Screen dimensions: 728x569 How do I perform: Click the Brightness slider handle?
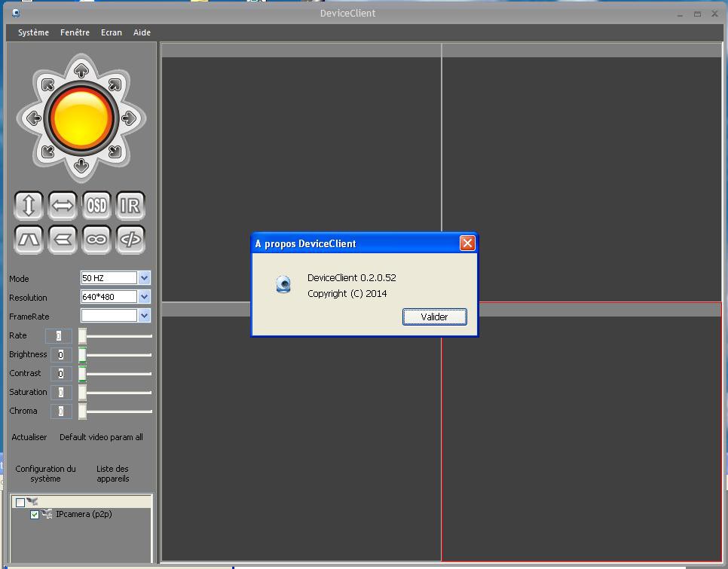pyautogui.click(x=82, y=355)
